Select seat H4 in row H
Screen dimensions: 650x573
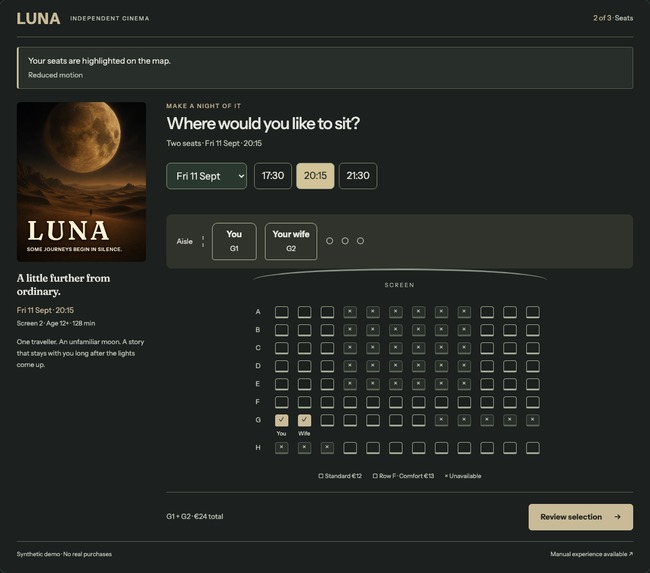350,448
